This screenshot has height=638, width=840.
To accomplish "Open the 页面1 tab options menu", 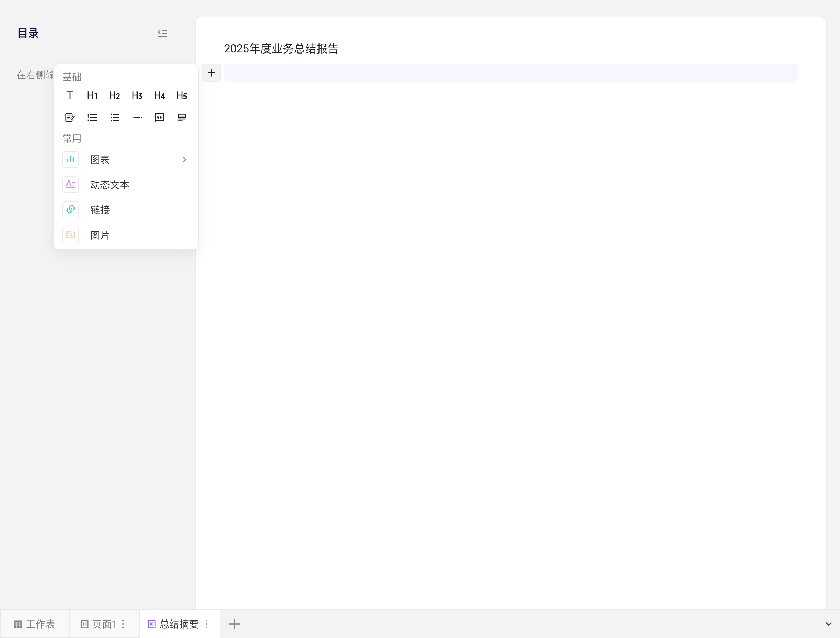I will click(124, 624).
